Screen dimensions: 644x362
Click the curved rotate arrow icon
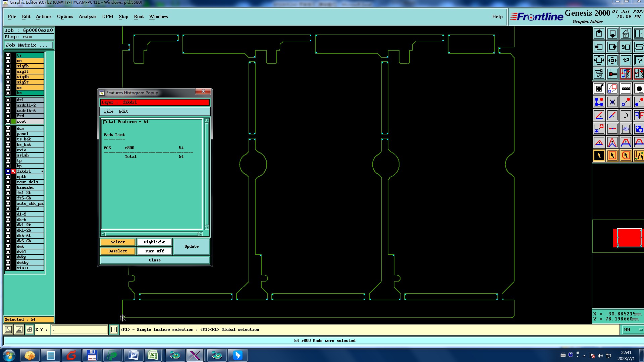[626, 115]
